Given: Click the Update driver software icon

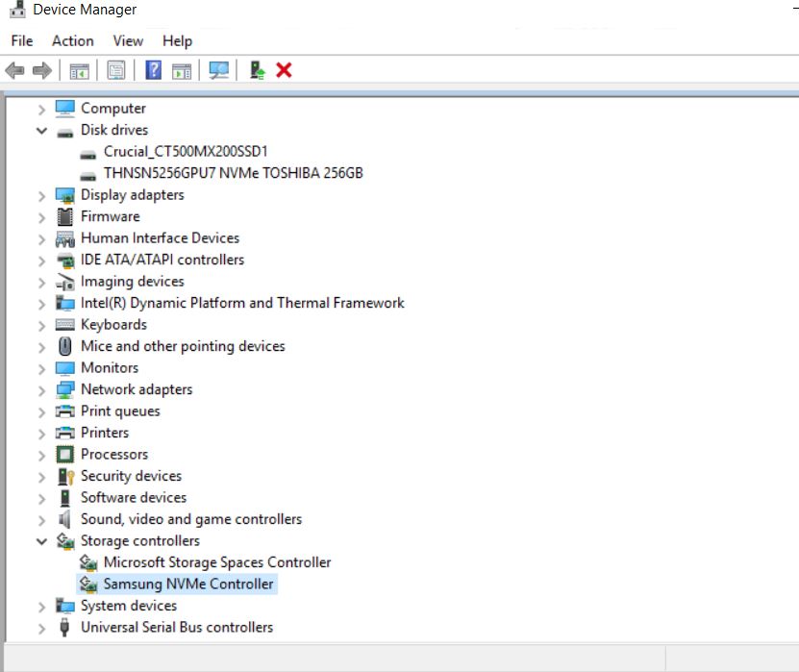Looking at the screenshot, I should tap(258, 70).
